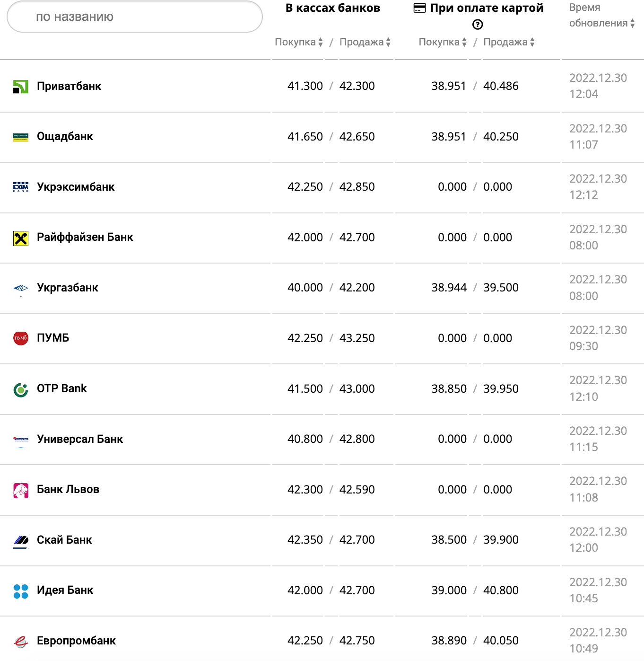The width and height of the screenshot is (644, 661).
Task: Click the Идея Банк blue dots icon
Action: 21,591
